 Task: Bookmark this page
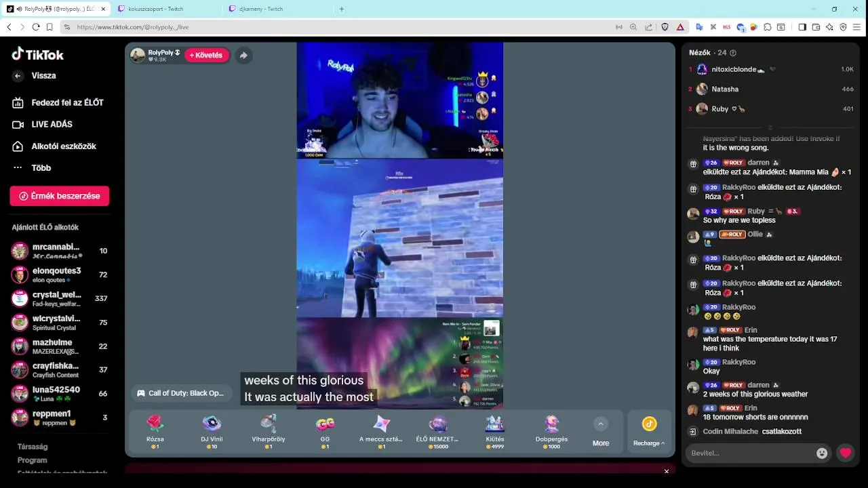point(50,27)
